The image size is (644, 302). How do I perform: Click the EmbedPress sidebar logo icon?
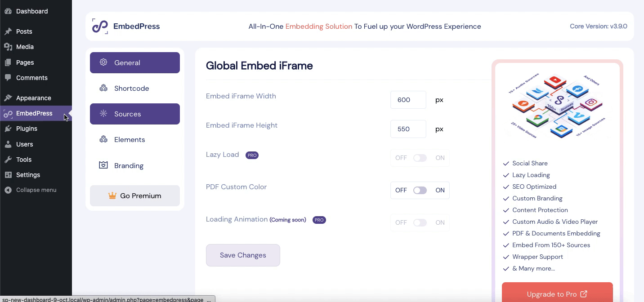click(x=8, y=114)
